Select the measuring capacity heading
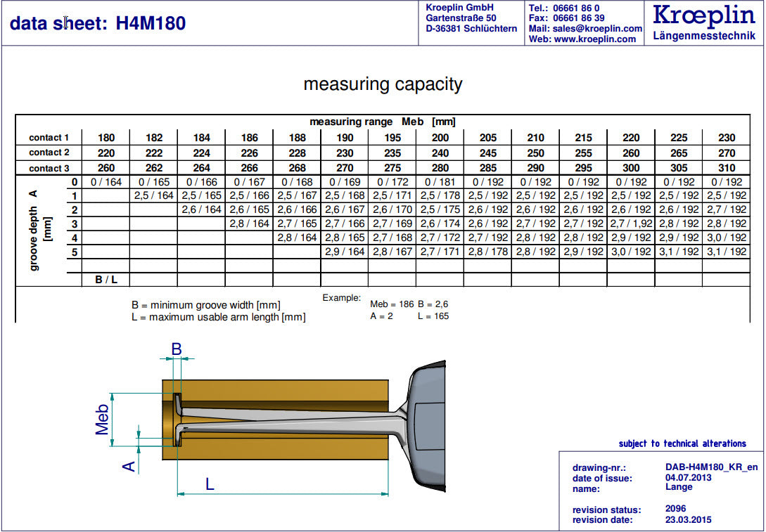Viewport: 766px width, 532px height. pyautogui.click(x=383, y=84)
